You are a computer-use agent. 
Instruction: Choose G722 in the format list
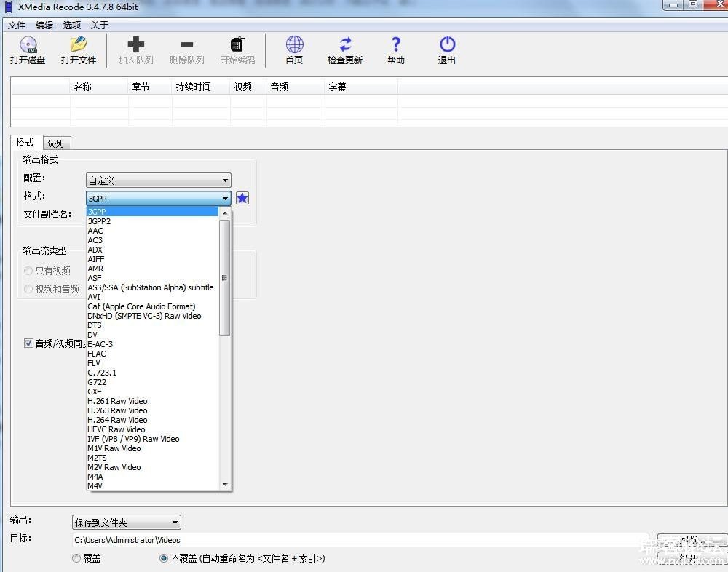click(x=152, y=382)
